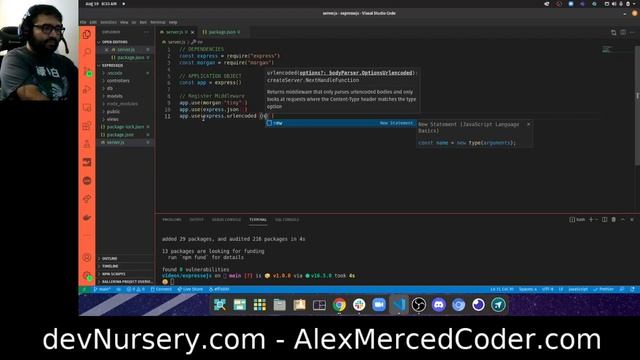Switch to the PROBLEMS panel tab

point(171,220)
